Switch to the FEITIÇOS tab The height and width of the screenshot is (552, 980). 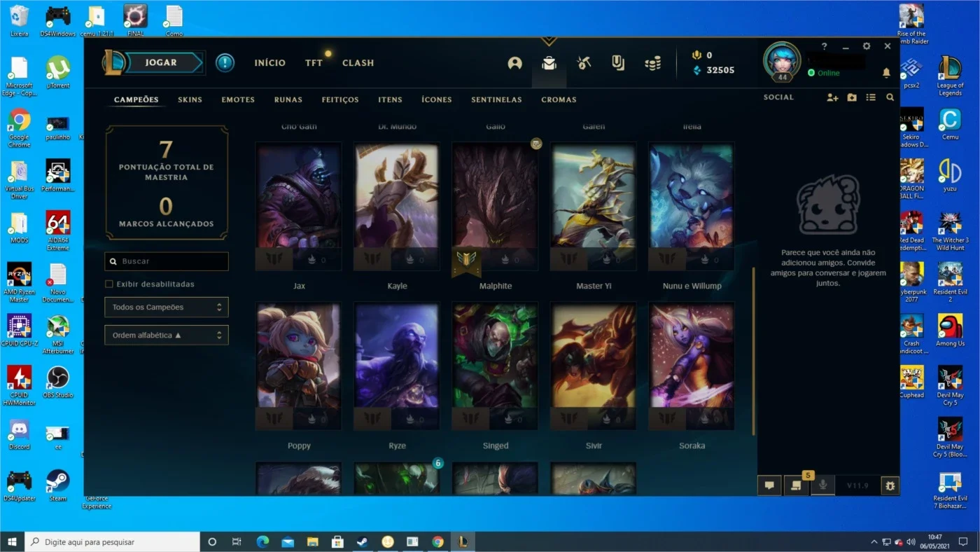[340, 99]
